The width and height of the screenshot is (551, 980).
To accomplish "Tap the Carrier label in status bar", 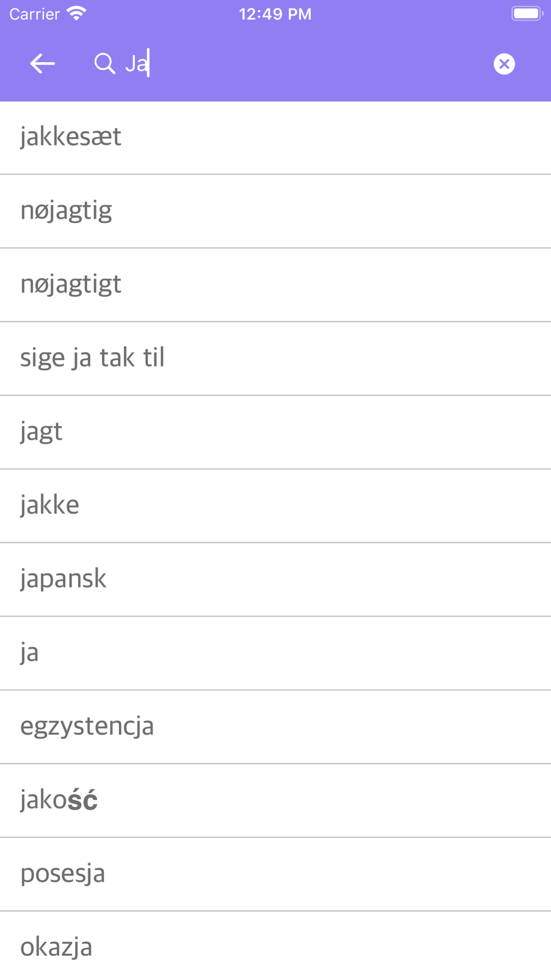I will point(34,14).
